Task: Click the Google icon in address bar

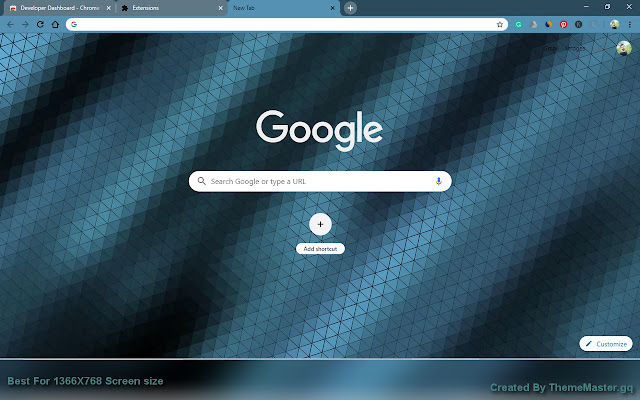Action: click(x=74, y=24)
